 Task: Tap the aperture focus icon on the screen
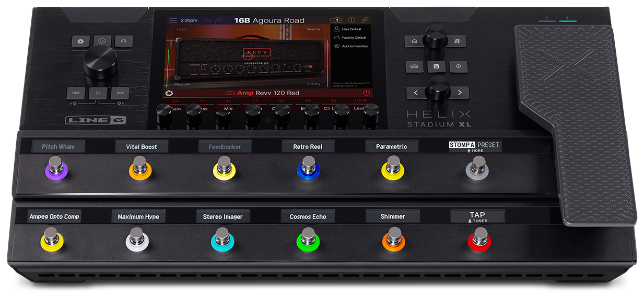169,93
